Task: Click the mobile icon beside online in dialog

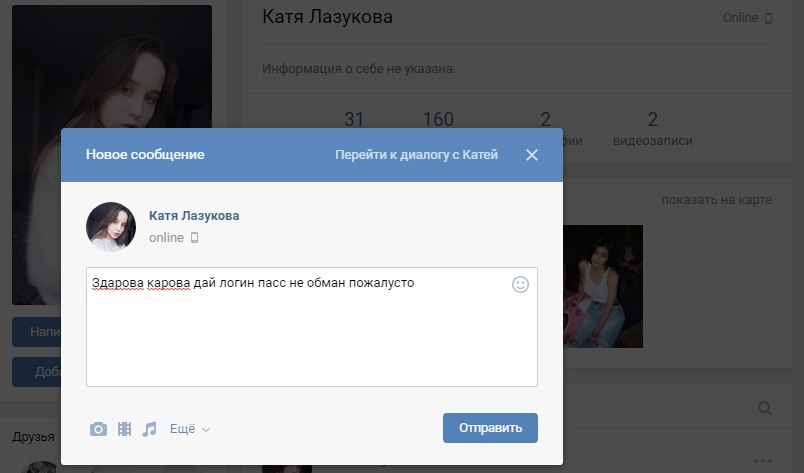Action: [195, 238]
